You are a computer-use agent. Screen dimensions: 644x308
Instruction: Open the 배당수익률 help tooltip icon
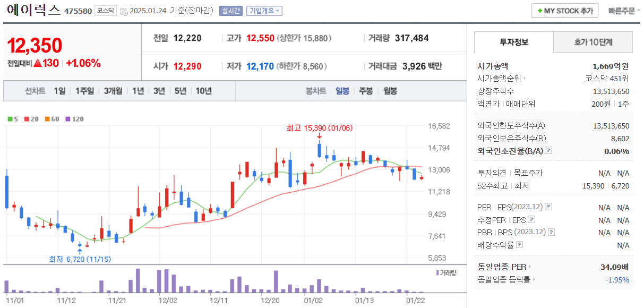coord(519,245)
